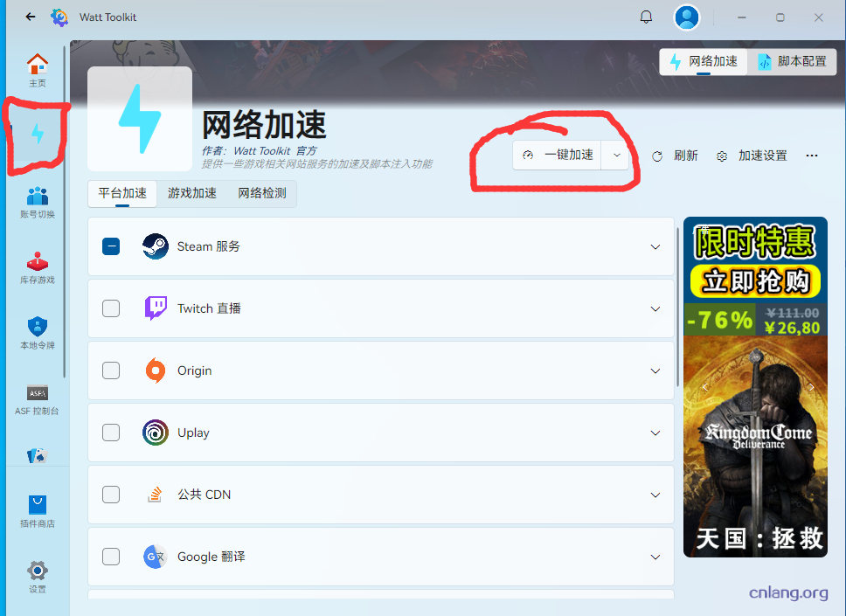Enable the Google 翻译 checkbox
Image resolution: width=846 pixels, height=616 pixels.
[x=111, y=557]
